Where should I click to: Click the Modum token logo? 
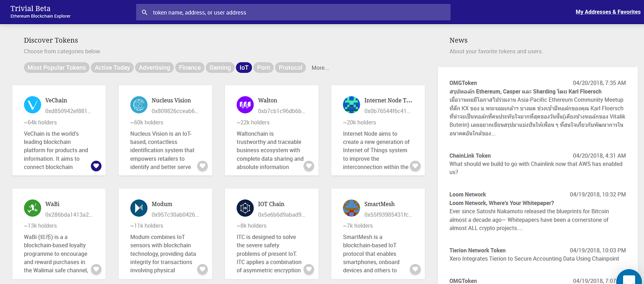139,208
